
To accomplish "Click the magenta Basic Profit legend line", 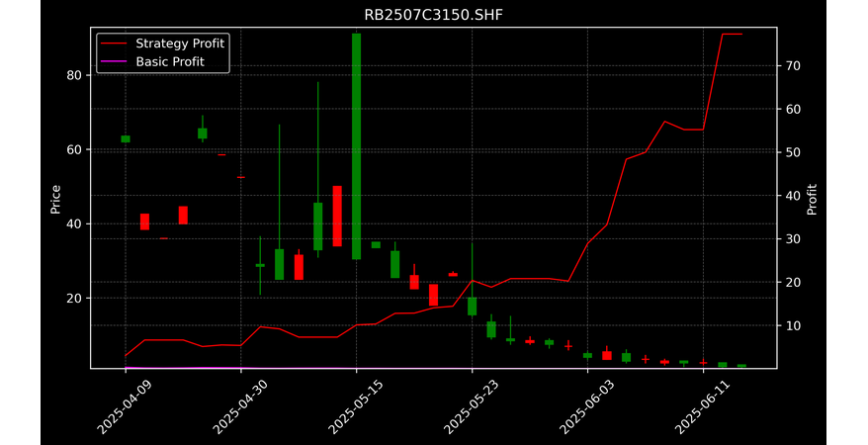I will (114, 62).
